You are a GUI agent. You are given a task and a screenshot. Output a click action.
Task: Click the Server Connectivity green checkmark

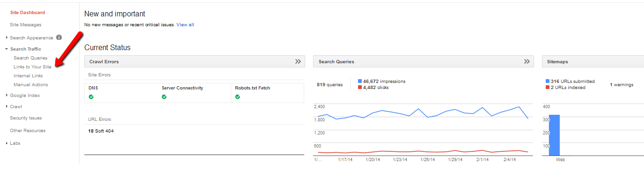pyautogui.click(x=164, y=97)
